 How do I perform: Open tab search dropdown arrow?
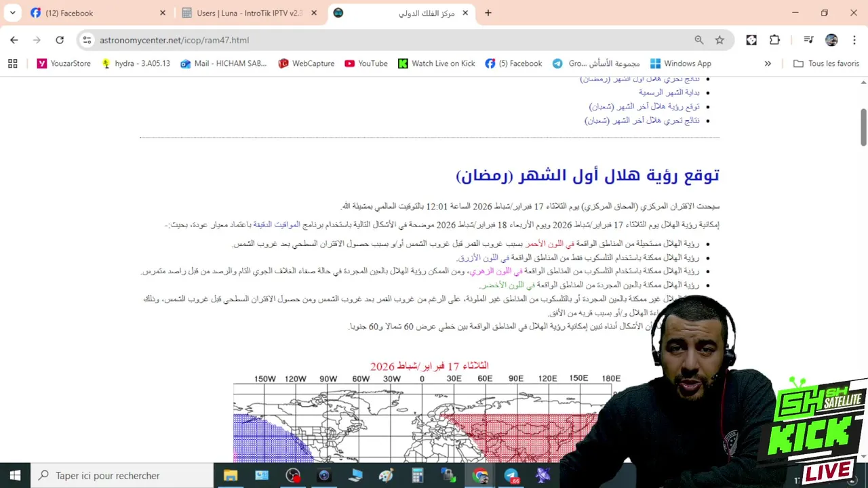click(x=12, y=13)
